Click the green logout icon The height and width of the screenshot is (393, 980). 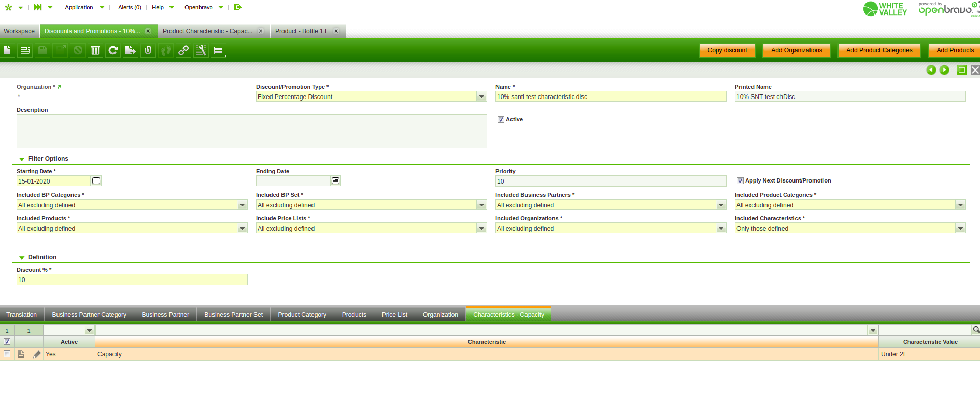238,7
